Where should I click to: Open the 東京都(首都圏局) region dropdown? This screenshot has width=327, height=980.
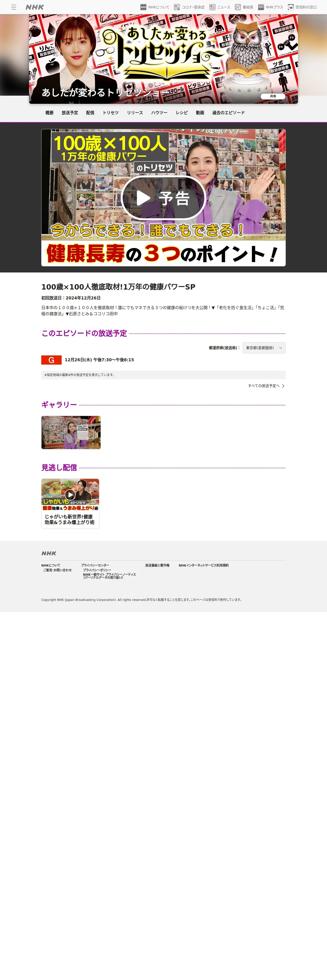click(264, 348)
